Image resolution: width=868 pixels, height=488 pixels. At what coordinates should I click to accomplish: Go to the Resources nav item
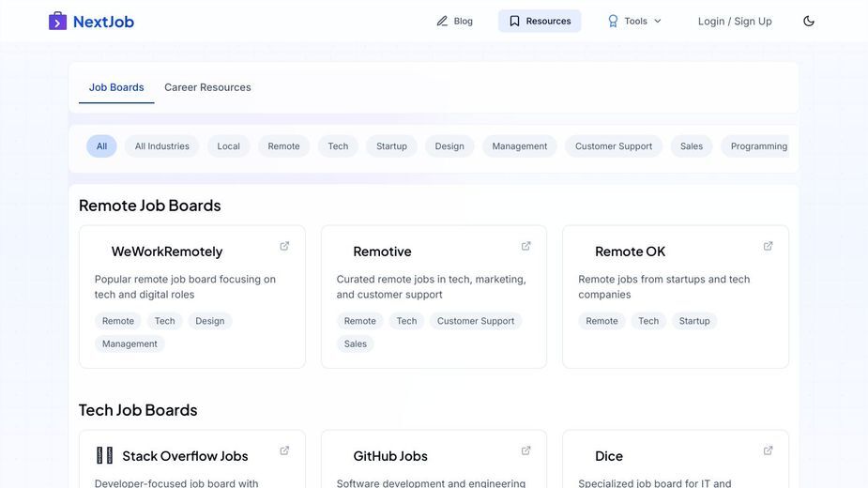[540, 21]
